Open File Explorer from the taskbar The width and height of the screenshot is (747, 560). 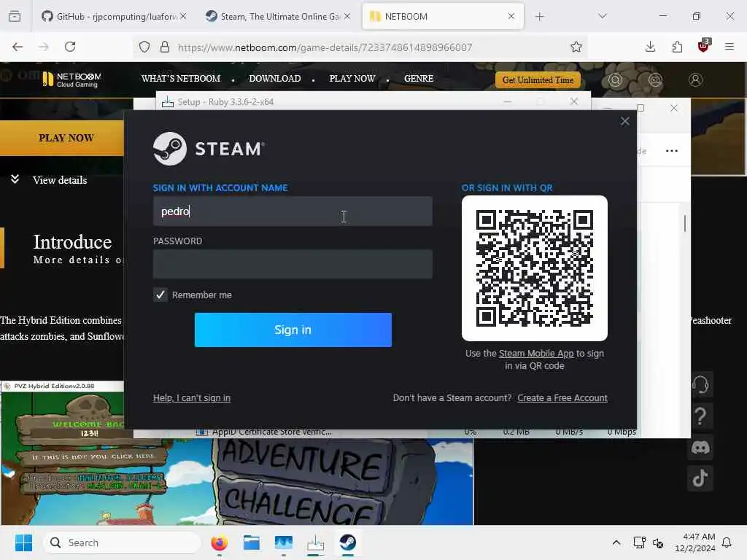(251, 542)
